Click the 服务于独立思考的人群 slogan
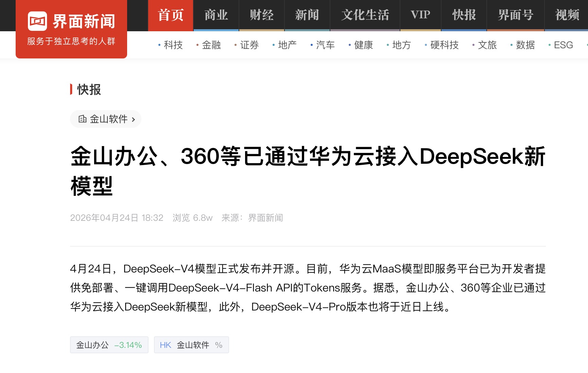Screen dimensions: 588x373 pos(71,41)
